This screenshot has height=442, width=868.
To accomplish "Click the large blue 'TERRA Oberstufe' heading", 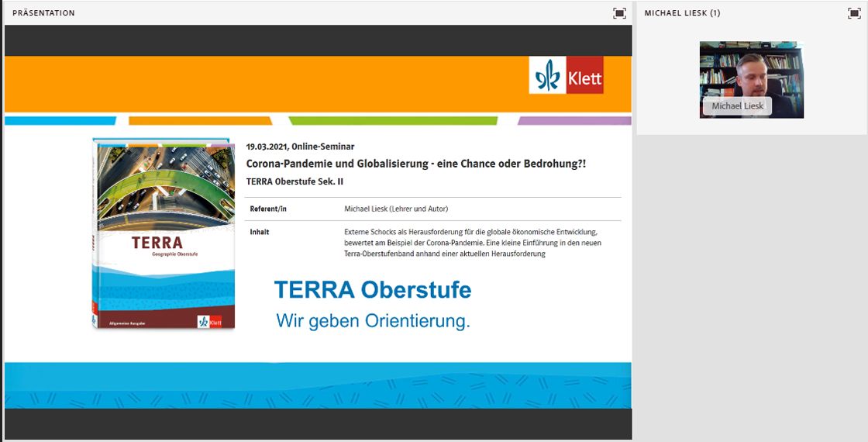I will click(x=373, y=290).
